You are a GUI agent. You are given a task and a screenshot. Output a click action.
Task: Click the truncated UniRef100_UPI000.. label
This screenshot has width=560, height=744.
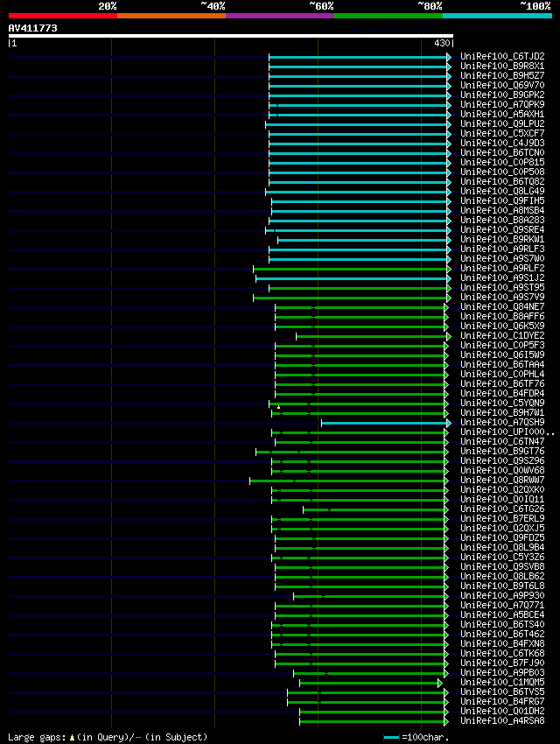tap(507, 432)
